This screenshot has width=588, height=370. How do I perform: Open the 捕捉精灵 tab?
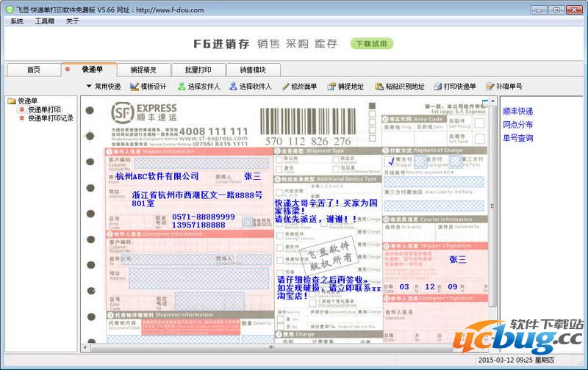click(x=143, y=70)
